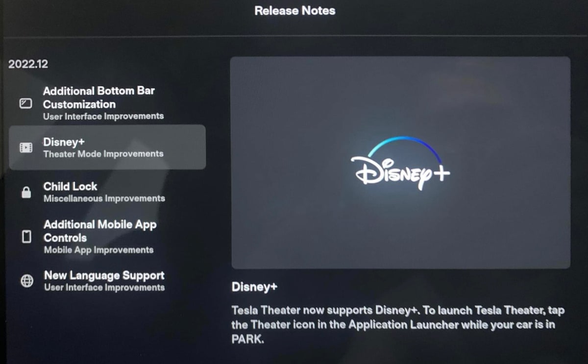Screen dimensions: 588x364
Task: Click the mobile phone icon
Action: click(x=26, y=238)
